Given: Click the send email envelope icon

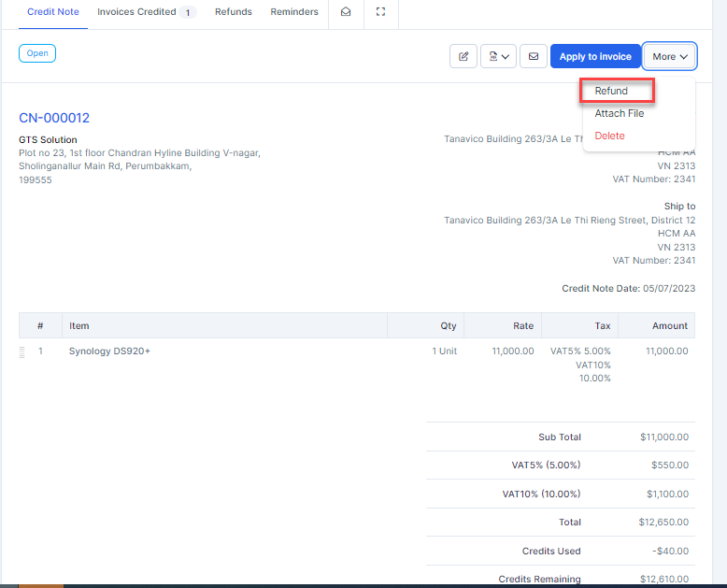Looking at the screenshot, I should 534,57.
